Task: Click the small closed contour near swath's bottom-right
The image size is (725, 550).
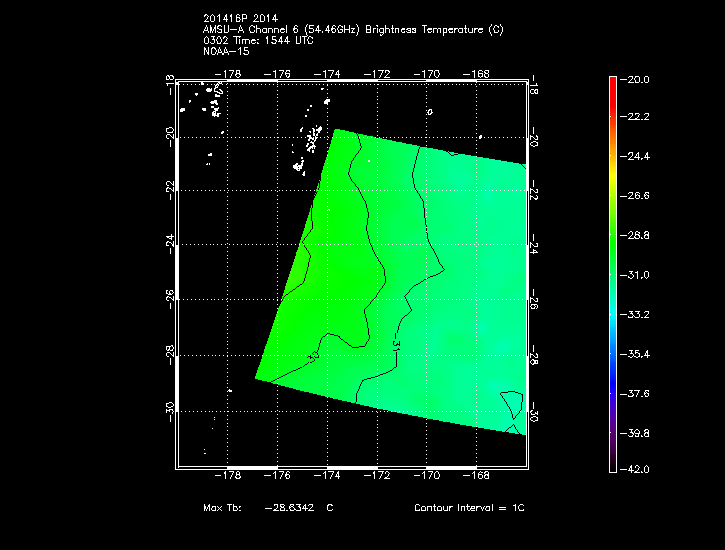Action: click(511, 405)
